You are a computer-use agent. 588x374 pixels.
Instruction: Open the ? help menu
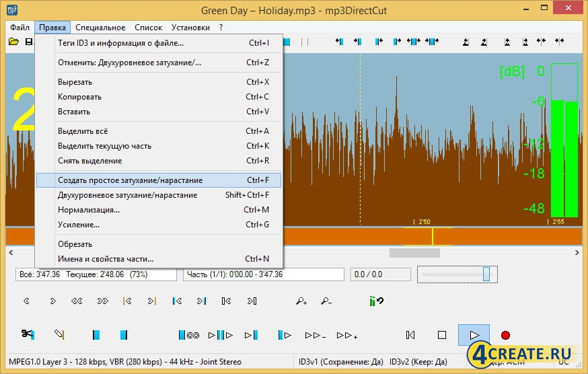221,28
